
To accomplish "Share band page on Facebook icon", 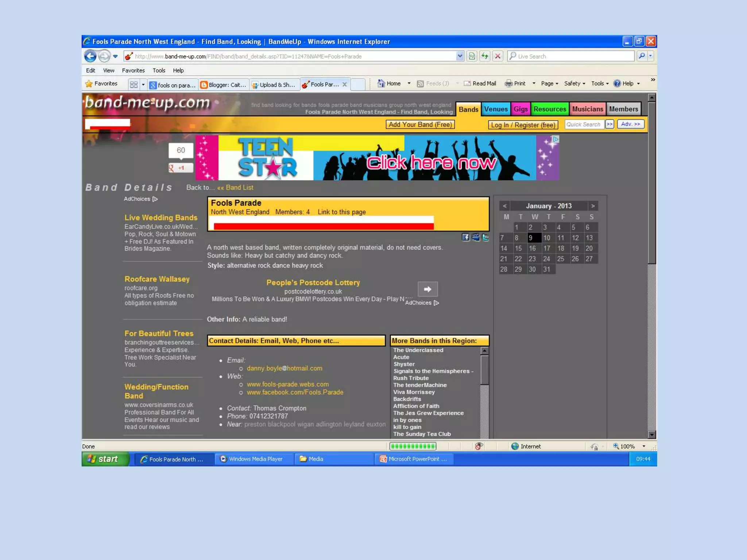I will [x=466, y=237].
